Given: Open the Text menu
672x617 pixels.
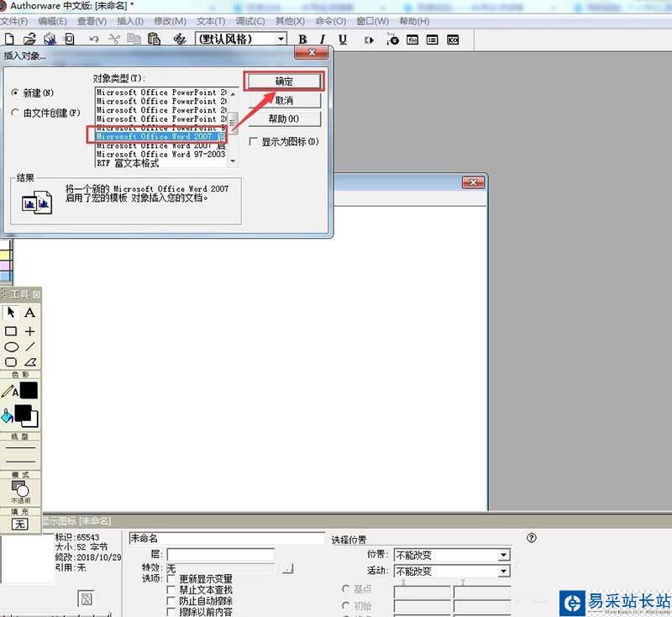Looking at the screenshot, I should pos(211,21).
